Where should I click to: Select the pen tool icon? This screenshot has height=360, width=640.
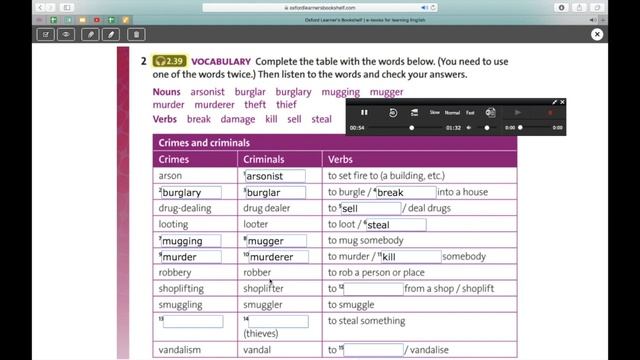111,35
